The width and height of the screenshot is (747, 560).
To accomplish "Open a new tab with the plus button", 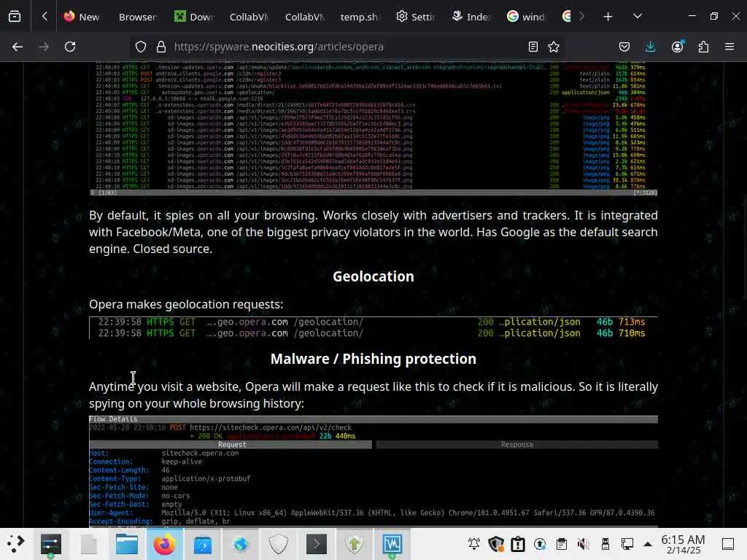I will click(608, 17).
